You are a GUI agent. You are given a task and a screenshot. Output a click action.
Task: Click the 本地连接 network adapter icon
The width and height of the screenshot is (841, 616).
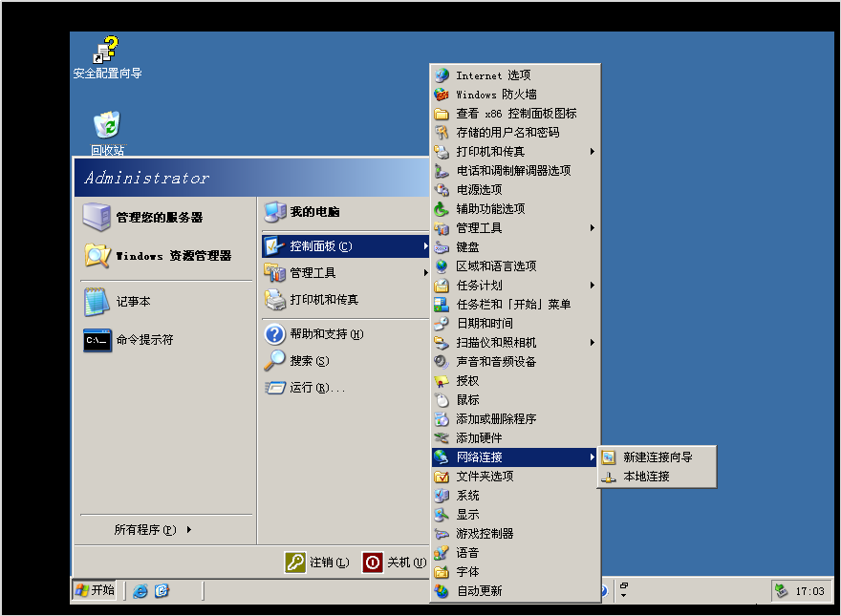[x=608, y=477]
